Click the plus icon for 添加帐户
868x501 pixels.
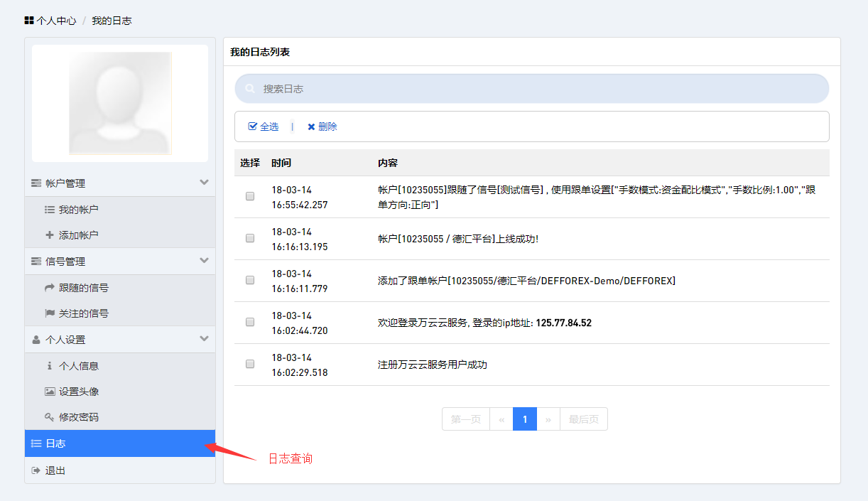point(50,235)
